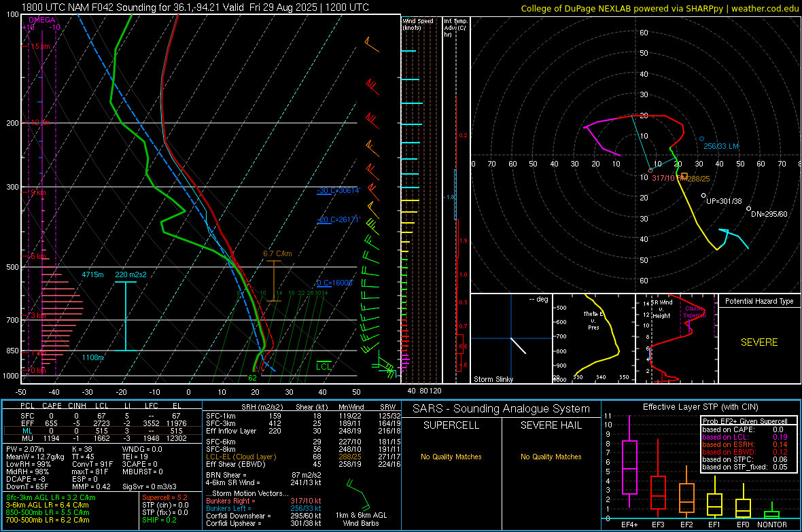Screen dimensions: 802x532
Task: Click the SFC-1km SRH row
Action: click(303, 416)
